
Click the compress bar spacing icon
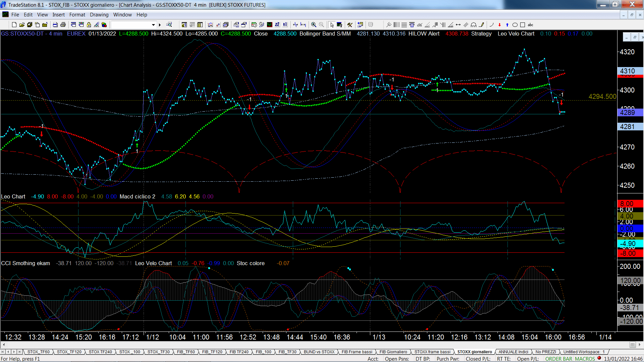[x=295, y=24]
